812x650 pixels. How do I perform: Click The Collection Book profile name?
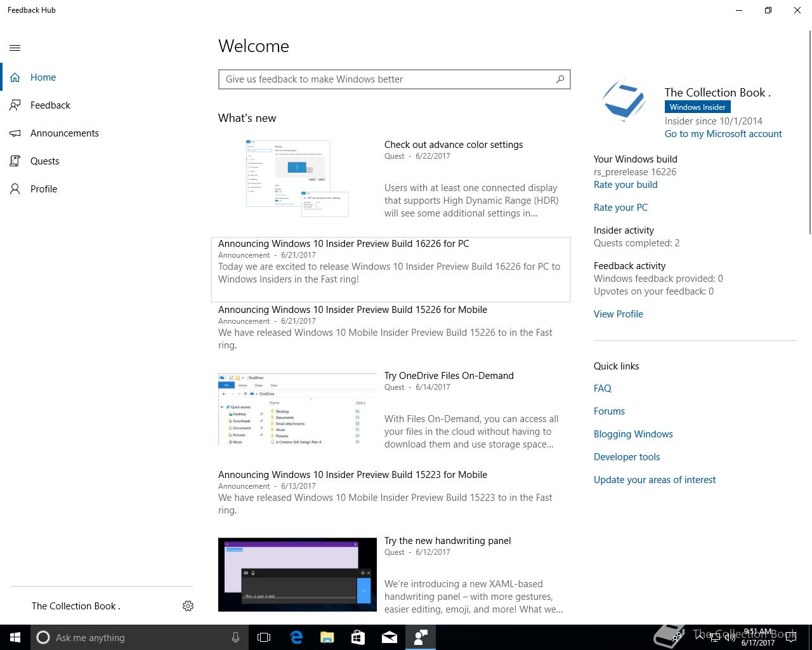pos(717,93)
